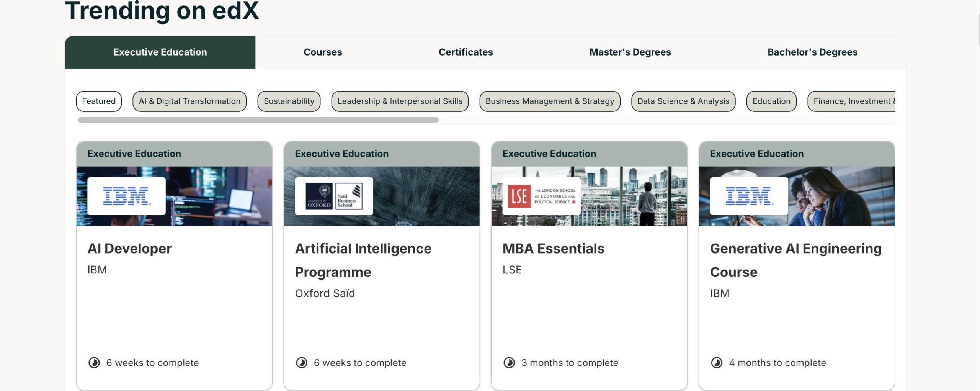Switch to the Courses tab

tap(323, 52)
